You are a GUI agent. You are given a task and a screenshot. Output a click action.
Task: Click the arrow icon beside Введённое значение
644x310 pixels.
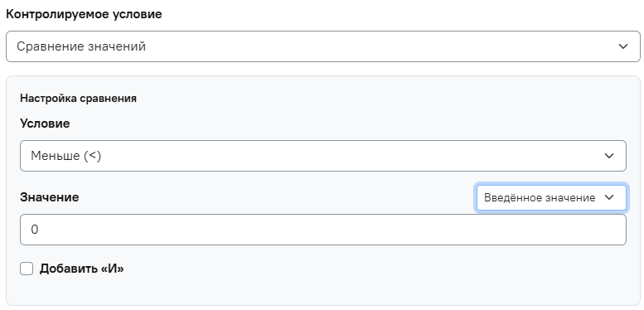click(x=609, y=197)
